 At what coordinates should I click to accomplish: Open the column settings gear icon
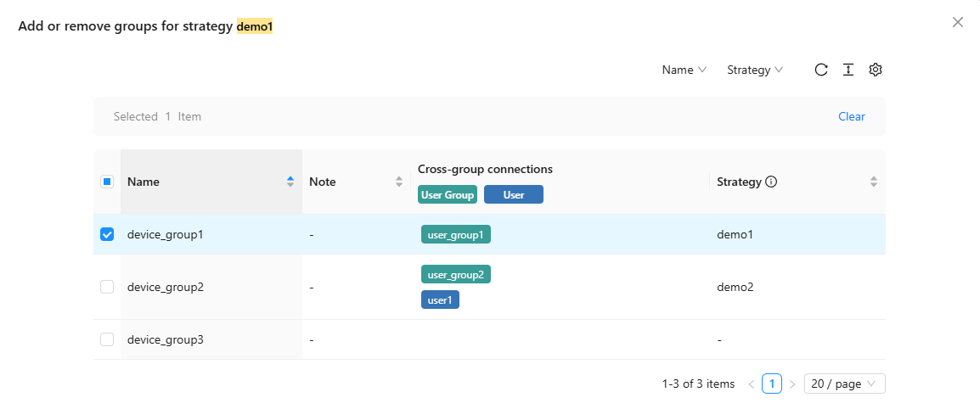point(876,70)
